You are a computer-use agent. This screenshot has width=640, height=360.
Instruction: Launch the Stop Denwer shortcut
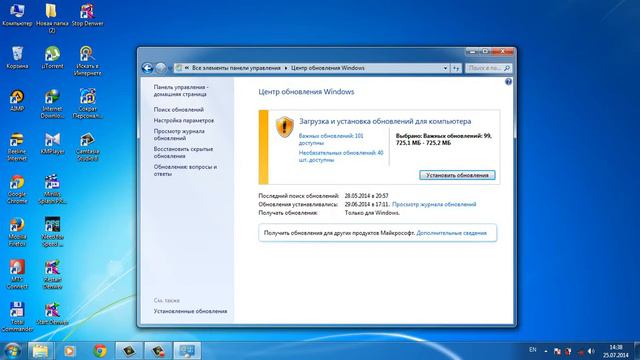[87, 14]
